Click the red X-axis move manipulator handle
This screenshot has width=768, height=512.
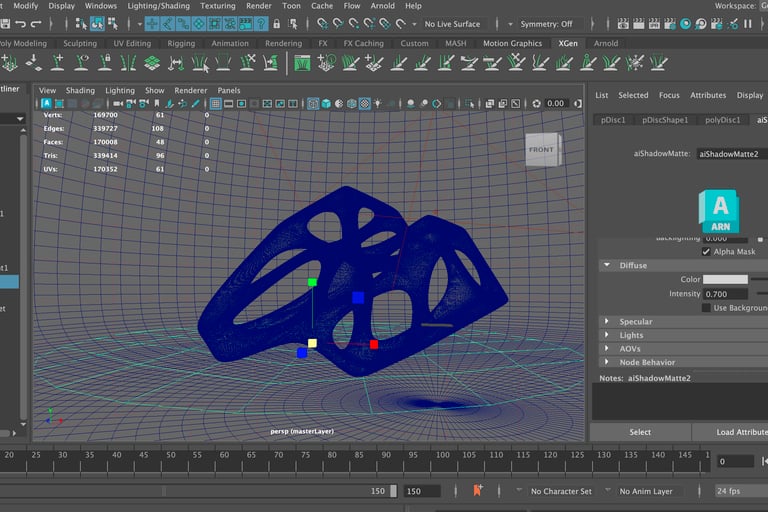(374, 344)
